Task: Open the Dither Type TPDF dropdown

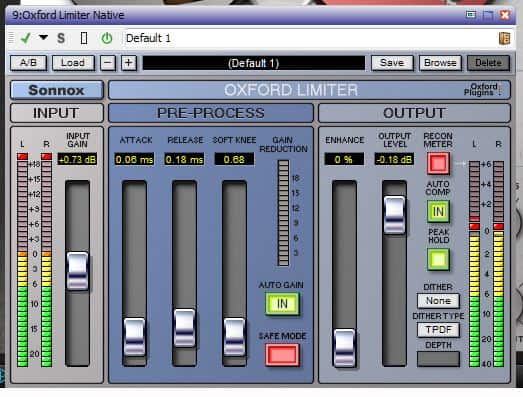Action: pyautogui.click(x=438, y=330)
